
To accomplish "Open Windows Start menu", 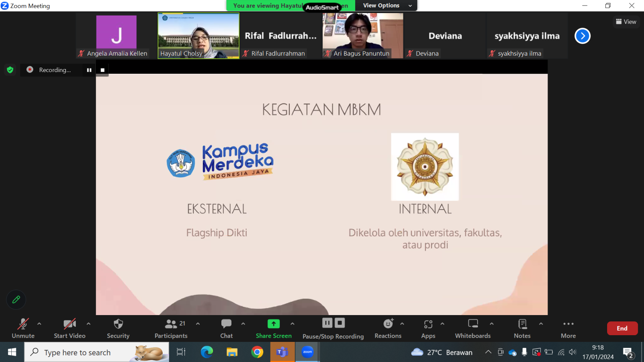I will coord(12,352).
